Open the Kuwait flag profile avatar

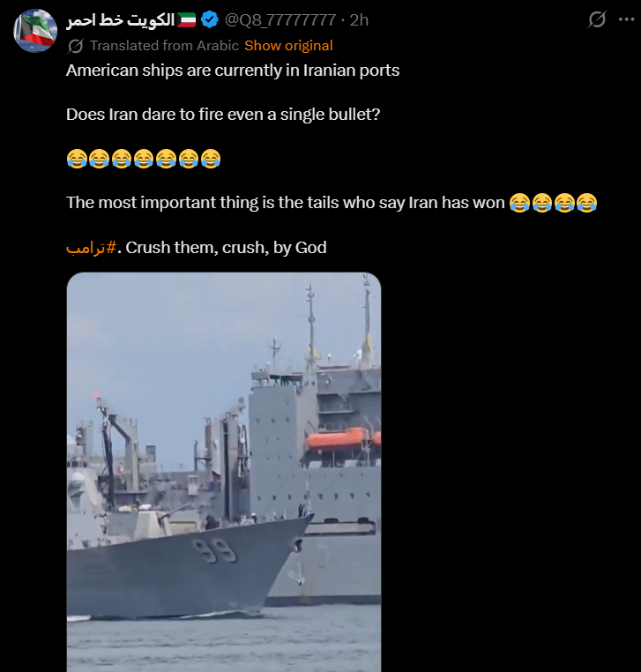tap(35, 31)
